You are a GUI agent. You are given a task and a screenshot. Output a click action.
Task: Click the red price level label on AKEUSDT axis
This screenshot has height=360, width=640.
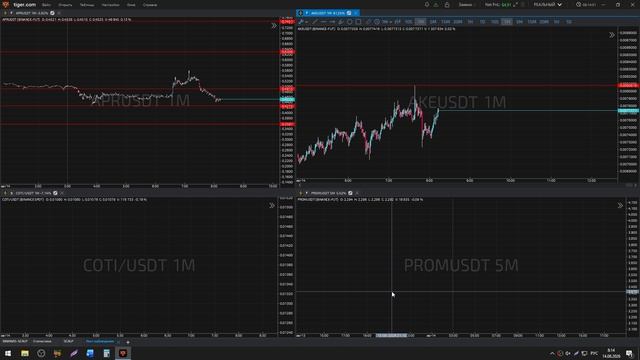point(628,85)
